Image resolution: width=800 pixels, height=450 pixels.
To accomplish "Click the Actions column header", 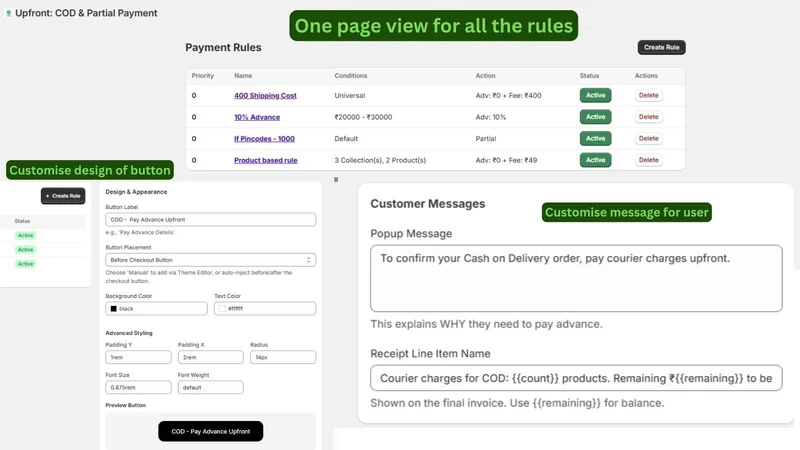I will point(646,76).
